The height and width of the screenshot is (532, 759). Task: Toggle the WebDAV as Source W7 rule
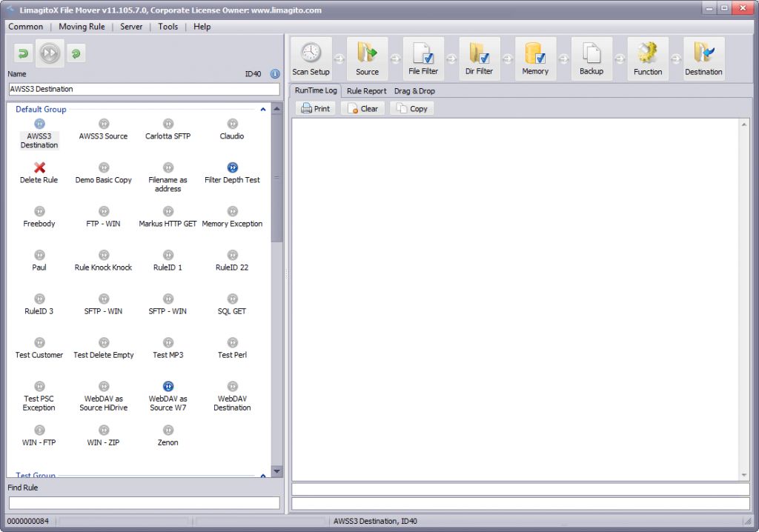pos(168,386)
